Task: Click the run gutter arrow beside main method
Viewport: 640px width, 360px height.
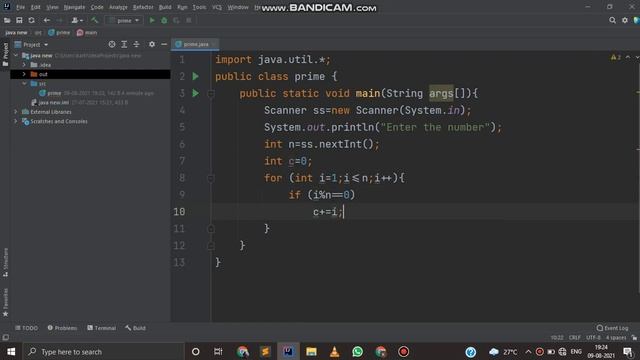Action: [196, 93]
